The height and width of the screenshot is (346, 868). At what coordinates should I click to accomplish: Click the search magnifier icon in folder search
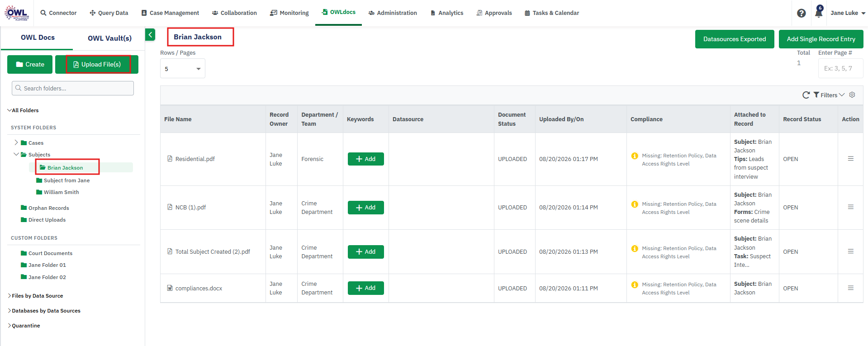(x=19, y=88)
